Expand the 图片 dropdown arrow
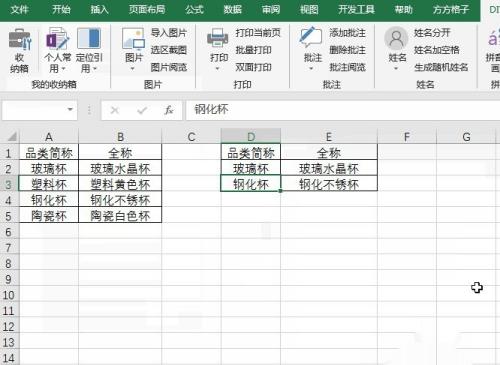 pos(133,69)
